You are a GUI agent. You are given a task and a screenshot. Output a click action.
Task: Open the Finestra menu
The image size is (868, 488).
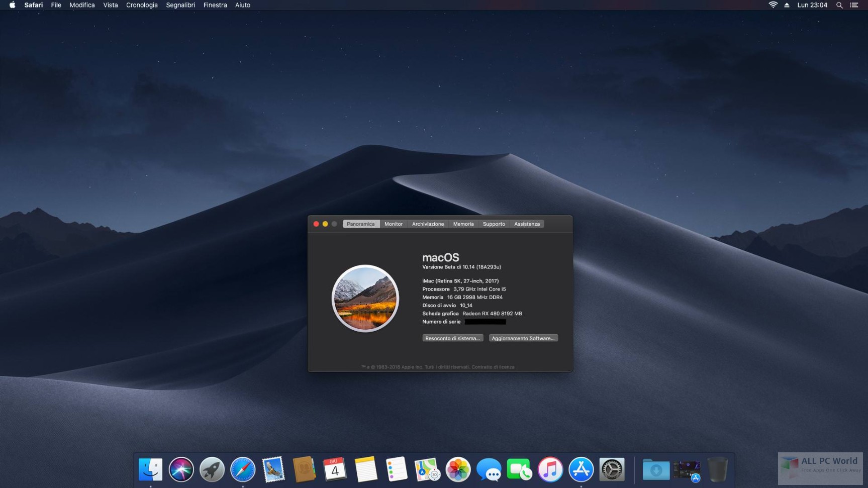coord(215,5)
